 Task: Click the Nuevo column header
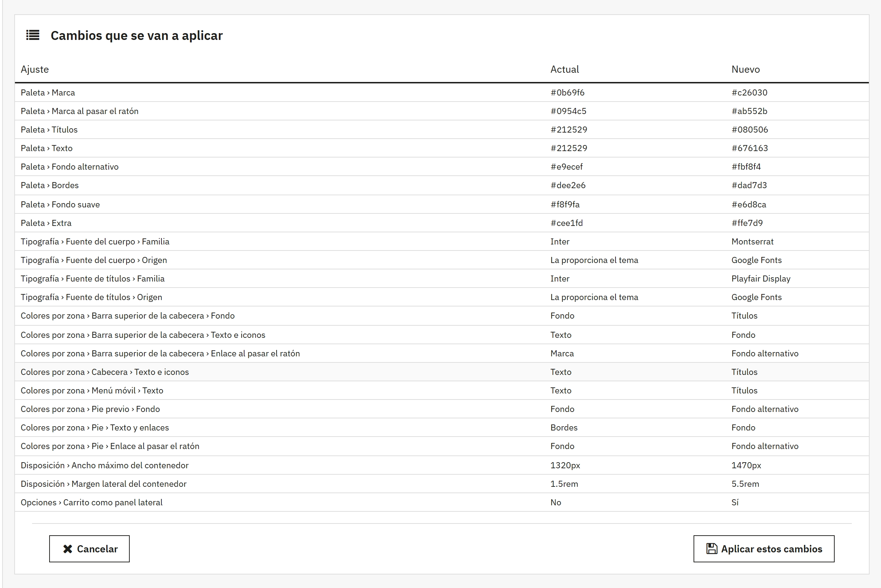[x=745, y=69]
